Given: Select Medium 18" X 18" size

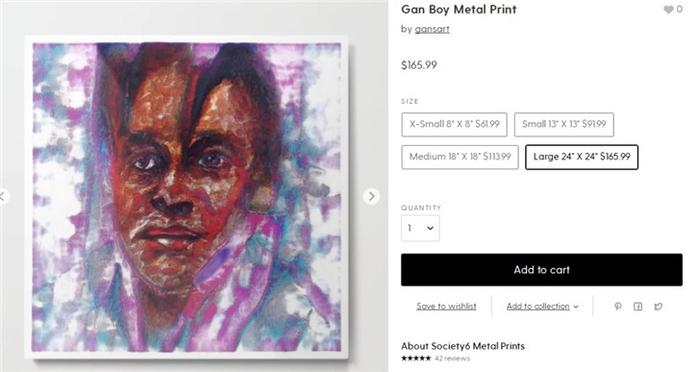Looking at the screenshot, I should tap(460, 157).
